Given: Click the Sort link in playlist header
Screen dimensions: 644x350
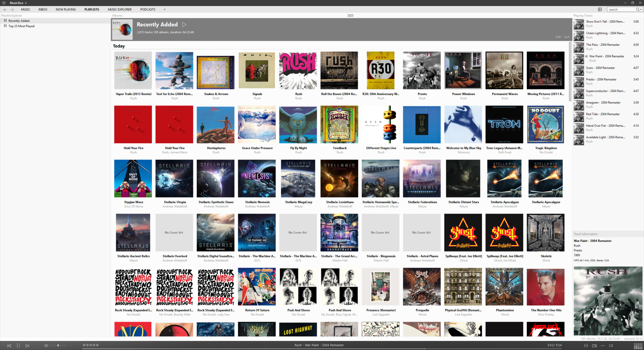Looking at the screenshot, I should [x=567, y=37].
